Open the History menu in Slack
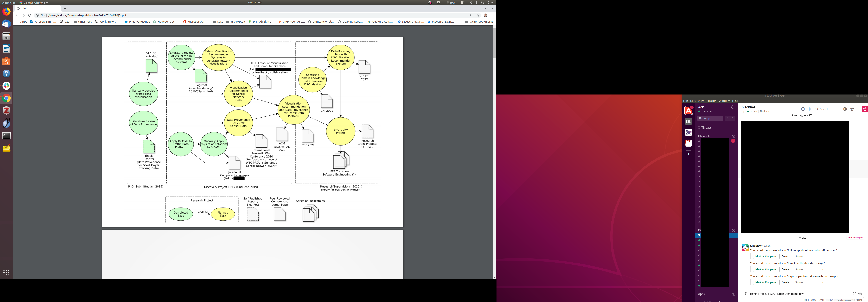The width and height of the screenshot is (868, 302). click(711, 101)
